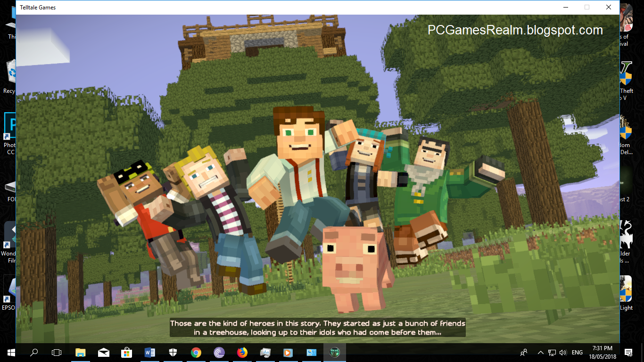Open the monitor chart app in the taskbar

tap(265, 352)
